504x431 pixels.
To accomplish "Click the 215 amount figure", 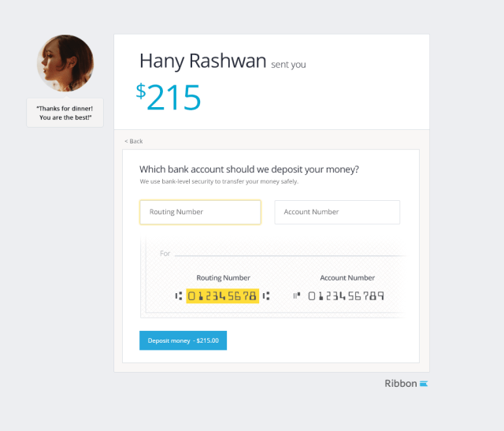I will pyautogui.click(x=174, y=98).
